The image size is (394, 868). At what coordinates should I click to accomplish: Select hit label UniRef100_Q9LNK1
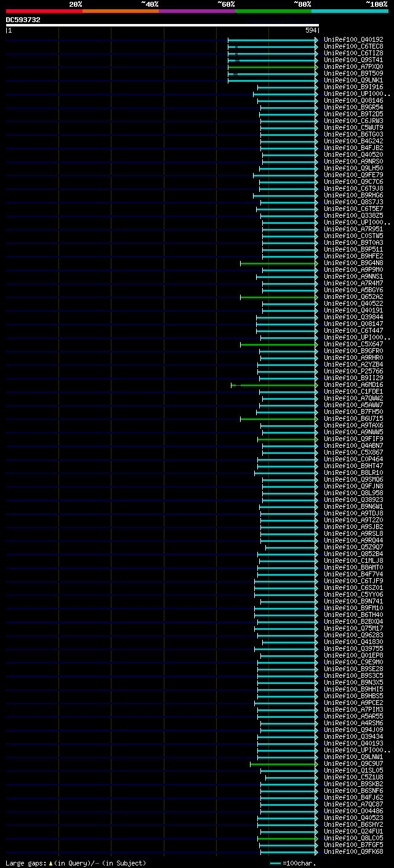(x=353, y=80)
